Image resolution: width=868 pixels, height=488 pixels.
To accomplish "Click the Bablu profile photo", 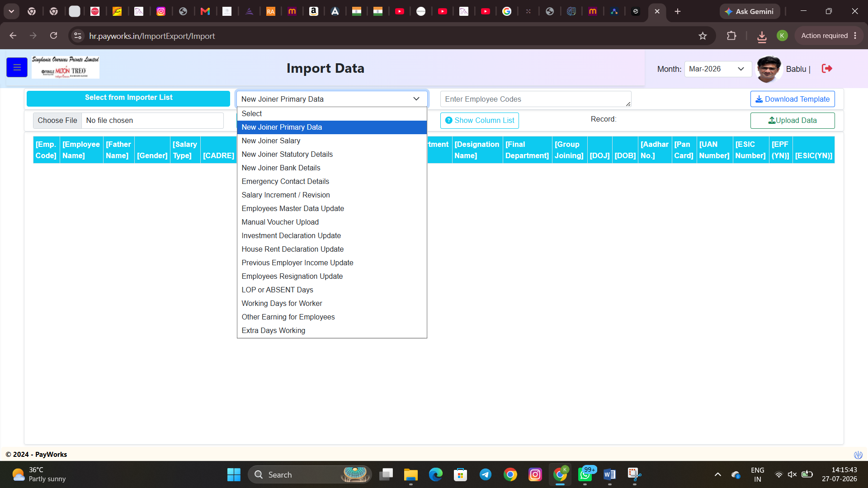I will (x=769, y=69).
